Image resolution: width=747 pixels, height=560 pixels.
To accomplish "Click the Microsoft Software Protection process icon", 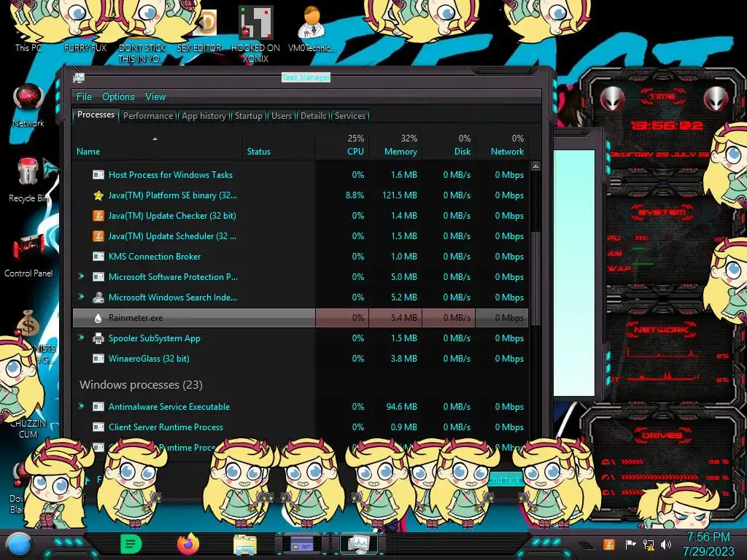I will 98,277.
